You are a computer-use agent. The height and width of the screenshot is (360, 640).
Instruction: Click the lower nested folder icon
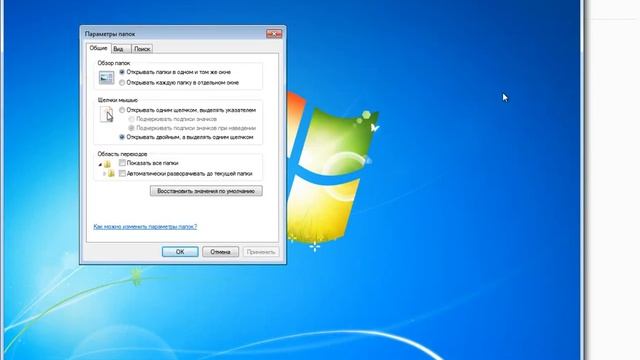click(x=111, y=174)
